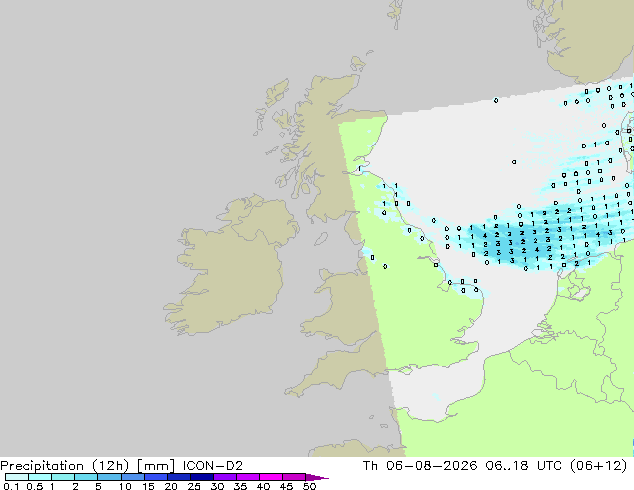Viewport: 634px width, 490px height.
Task: Select the 0.1–0.5 mm legend color swatch
Action: [x=17, y=477]
